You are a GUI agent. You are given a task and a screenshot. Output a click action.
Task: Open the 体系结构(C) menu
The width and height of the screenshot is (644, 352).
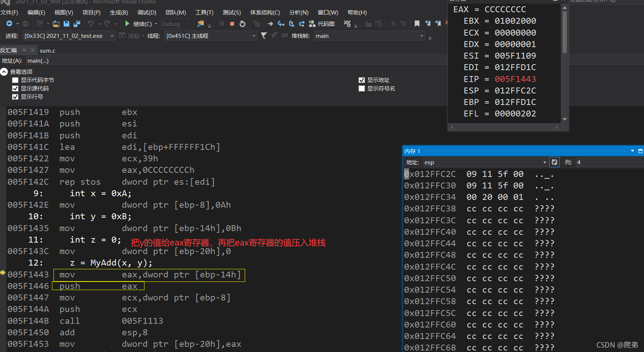point(265,12)
